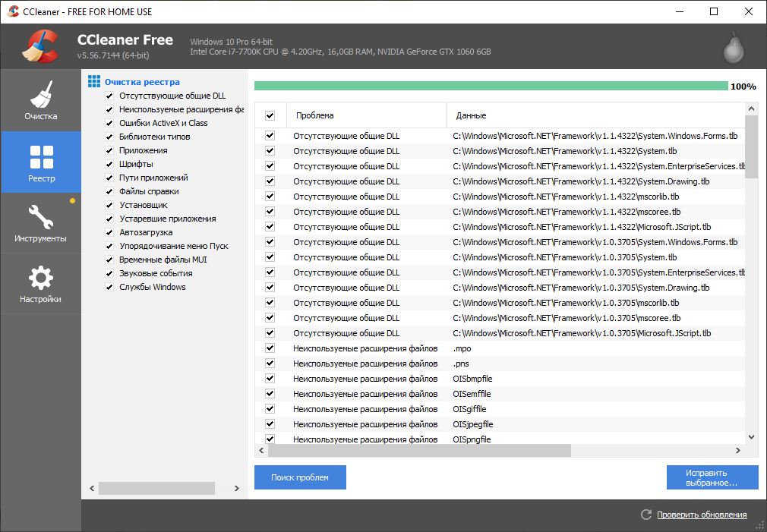Toggle the select-all checkbox in table header

pyautogui.click(x=270, y=115)
